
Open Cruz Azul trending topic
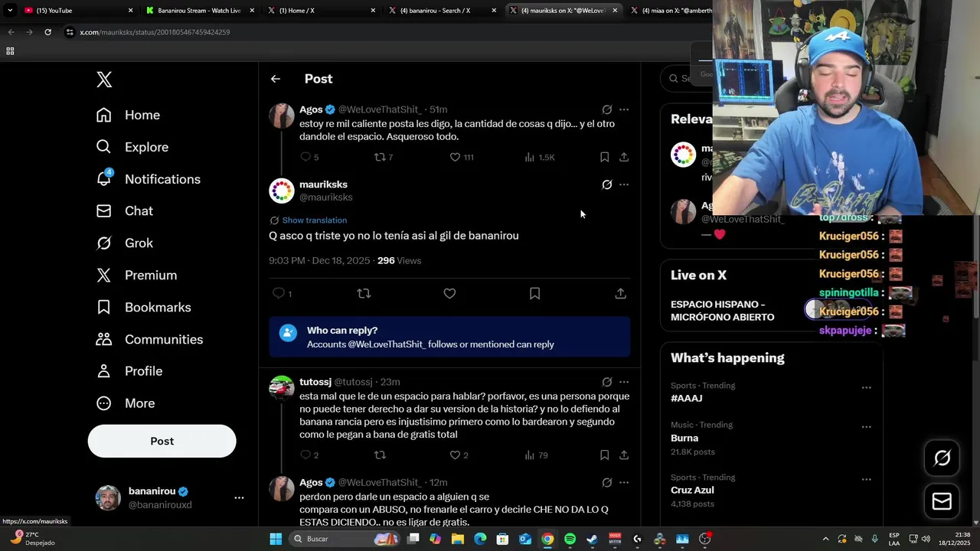pos(692,491)
